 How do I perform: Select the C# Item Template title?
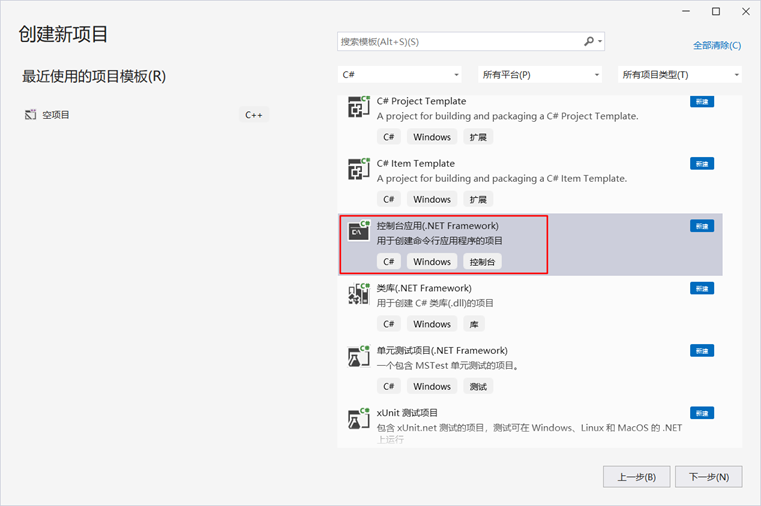click(x=415, y=163)
